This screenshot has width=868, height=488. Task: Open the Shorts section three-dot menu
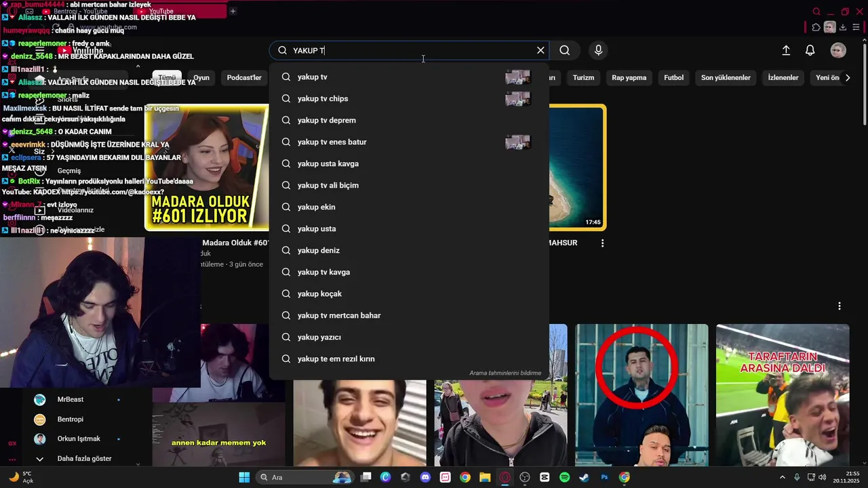[x=840, y=306]
